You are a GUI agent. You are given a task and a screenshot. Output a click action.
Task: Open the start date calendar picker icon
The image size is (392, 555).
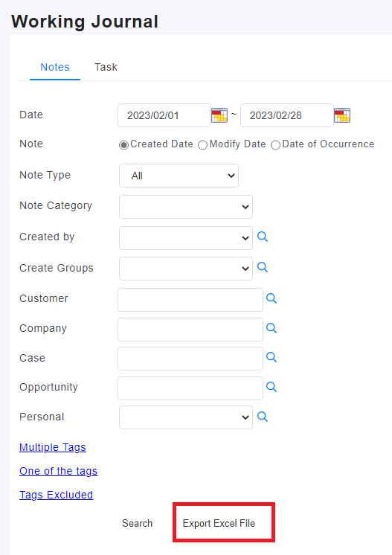tap(219, 115)
